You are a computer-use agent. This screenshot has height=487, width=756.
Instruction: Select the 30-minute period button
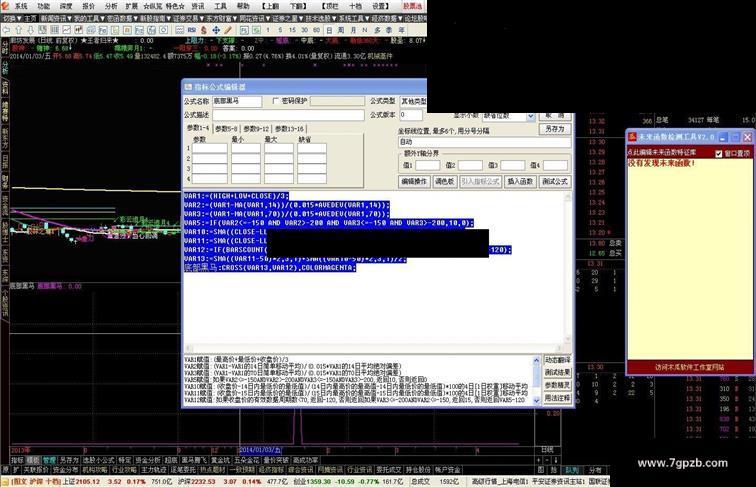(304, 30)
